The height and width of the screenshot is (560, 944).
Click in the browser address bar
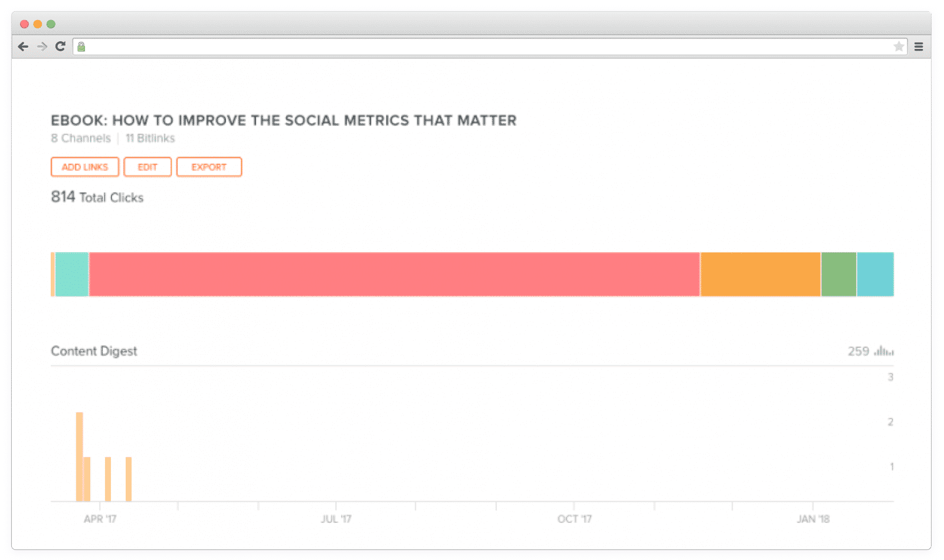[490, 47]
